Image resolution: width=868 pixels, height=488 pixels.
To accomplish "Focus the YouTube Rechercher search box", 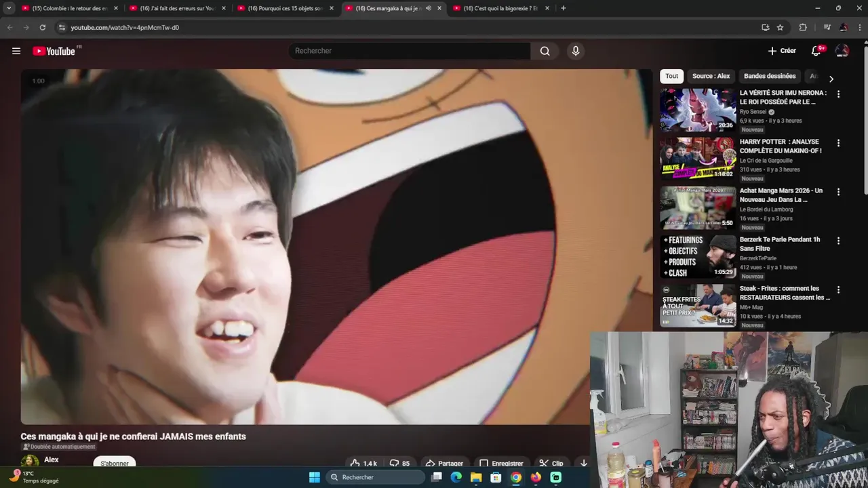I will (x=410, y=51).
